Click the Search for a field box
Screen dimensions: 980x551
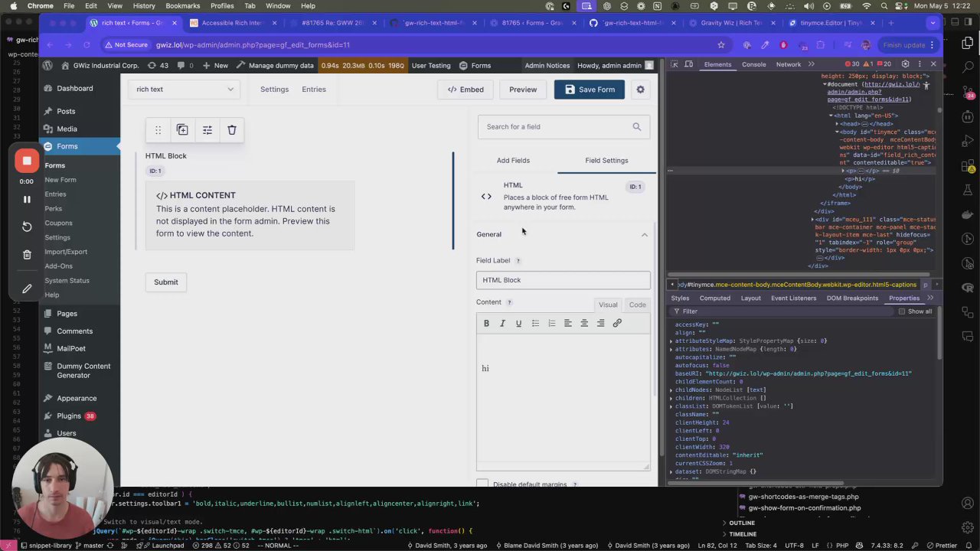click(563, 127)
